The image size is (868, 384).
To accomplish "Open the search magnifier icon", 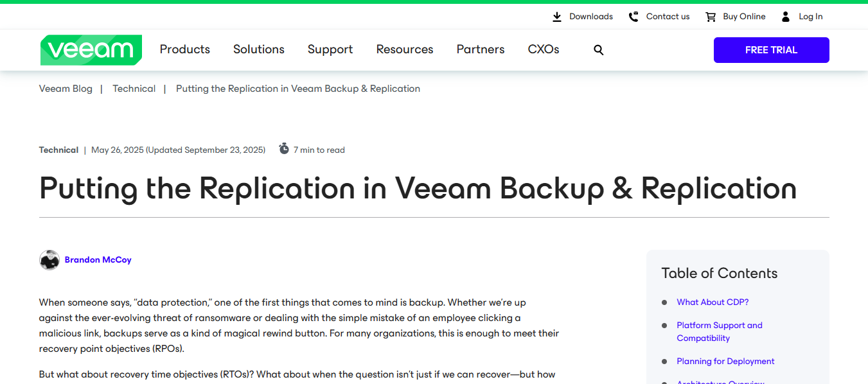I will click(x=598, y=50).
